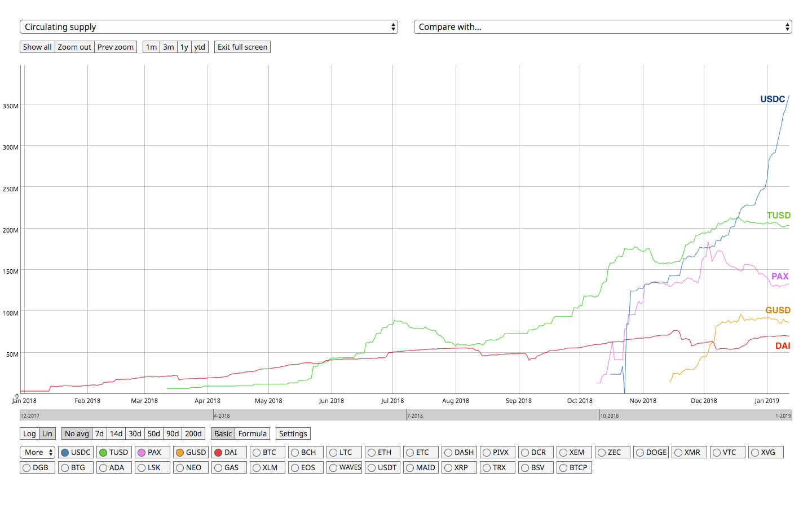Enable the XLM coin series
This screenshot has height=508, width=812.
pyautogui.click(x=267, y=468)
